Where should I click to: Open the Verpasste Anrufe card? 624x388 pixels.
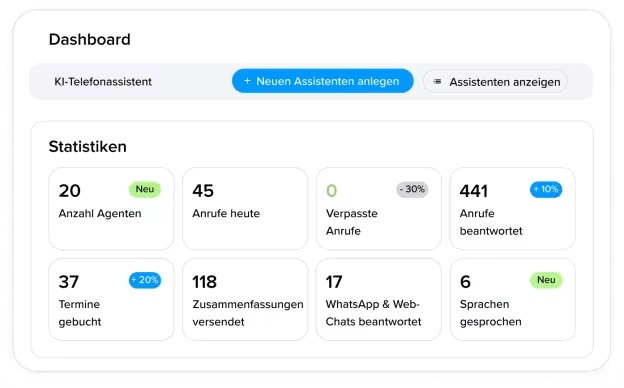coord(379,209)
